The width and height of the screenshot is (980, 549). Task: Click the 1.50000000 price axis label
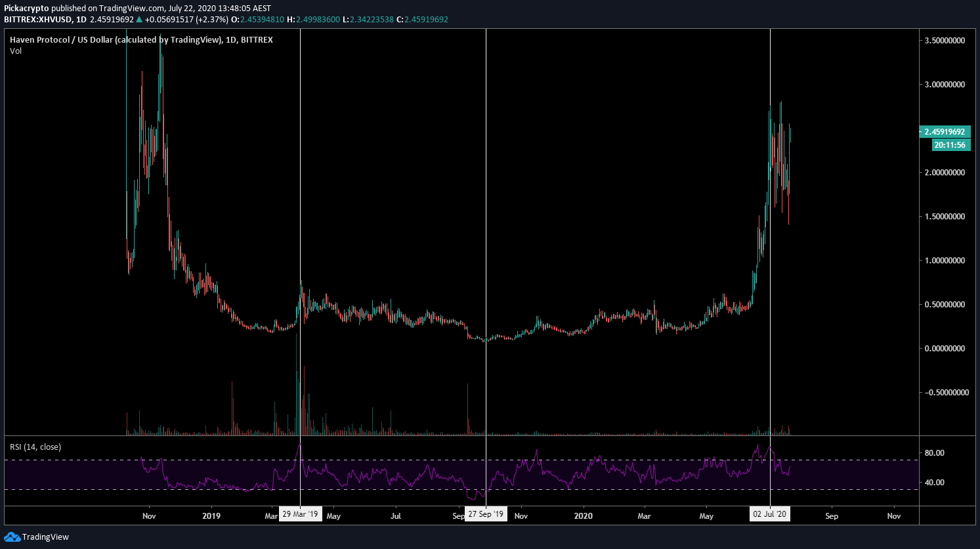tap(945, 217)
